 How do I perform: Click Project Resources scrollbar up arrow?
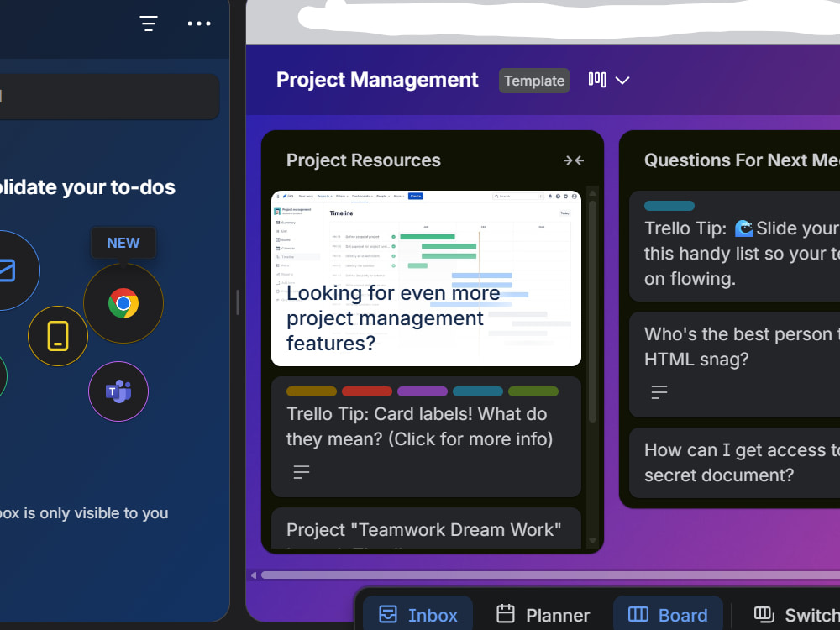[592, 193]
